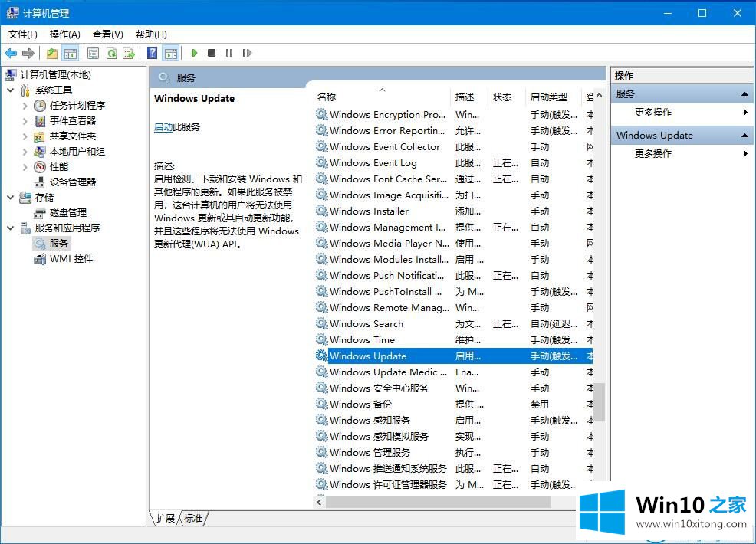
Task: Sort services by 描述 column header
Action: point(469,97)
